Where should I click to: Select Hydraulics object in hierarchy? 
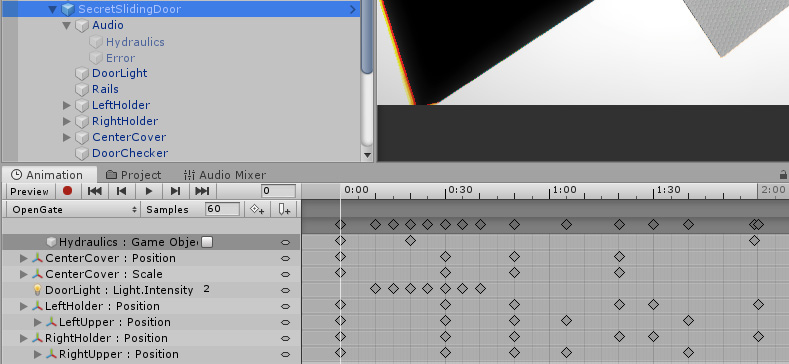pyautogui.click(x=135, y=42)
